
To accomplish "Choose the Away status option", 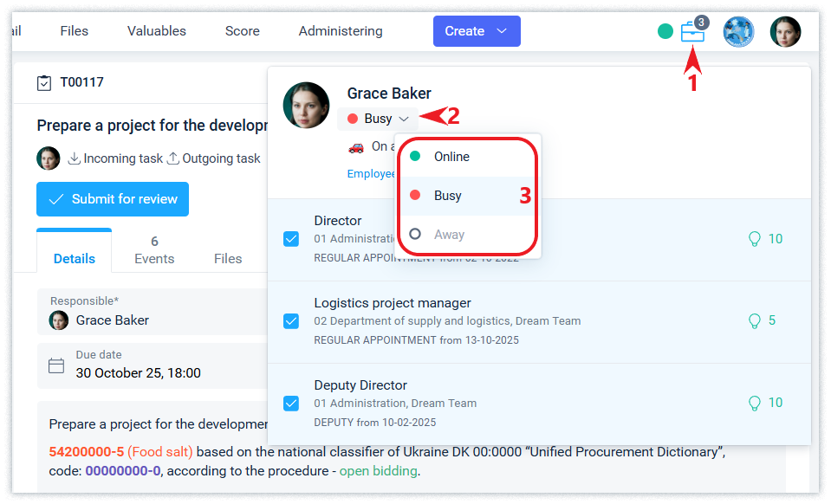I will (x=449, y=235).
